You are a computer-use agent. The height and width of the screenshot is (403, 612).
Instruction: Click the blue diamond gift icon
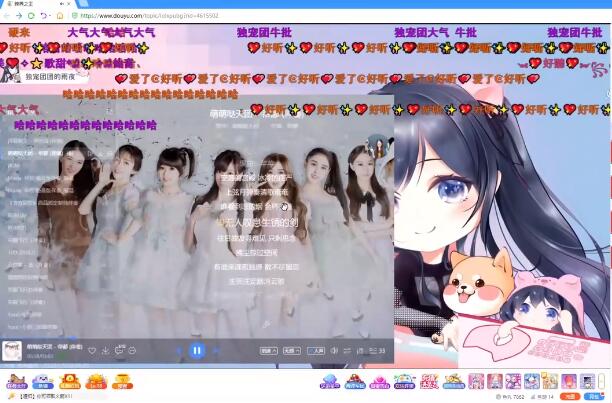(x=330, y=381)
